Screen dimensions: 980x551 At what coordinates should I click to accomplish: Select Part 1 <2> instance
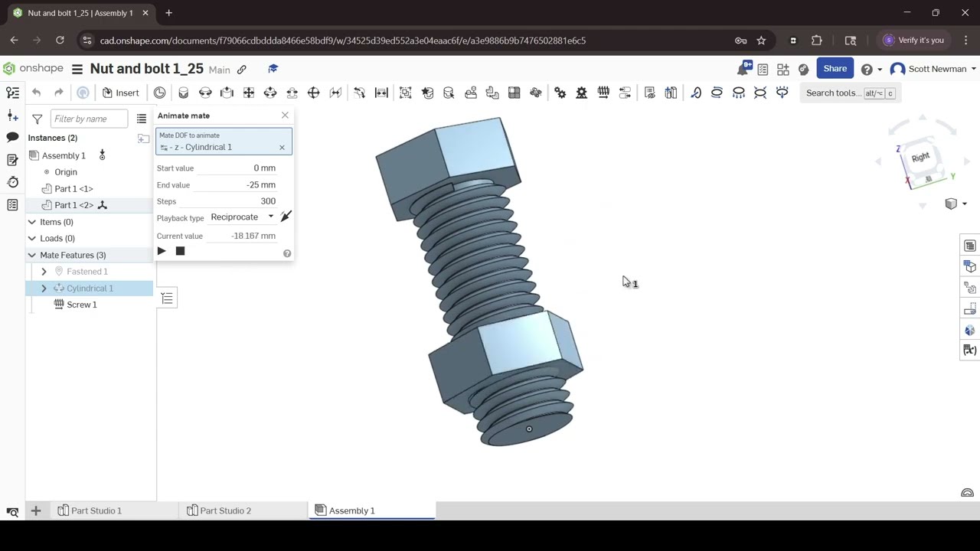point(73,205)
